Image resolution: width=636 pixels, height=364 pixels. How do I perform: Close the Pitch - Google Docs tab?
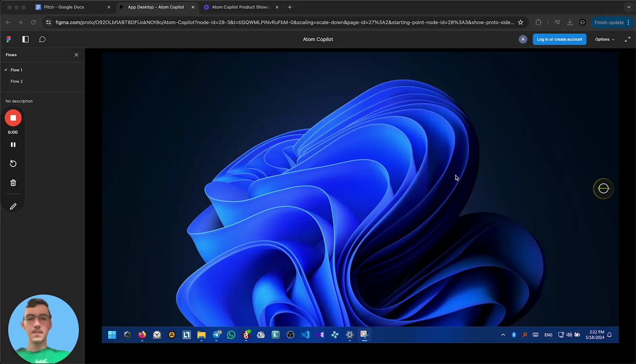pos(109,7)
